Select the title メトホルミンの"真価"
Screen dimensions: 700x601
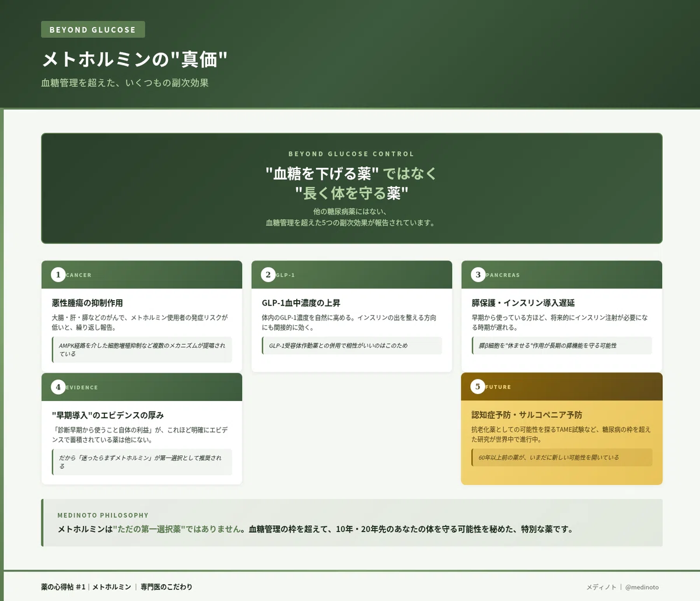[x=134, y=59]
